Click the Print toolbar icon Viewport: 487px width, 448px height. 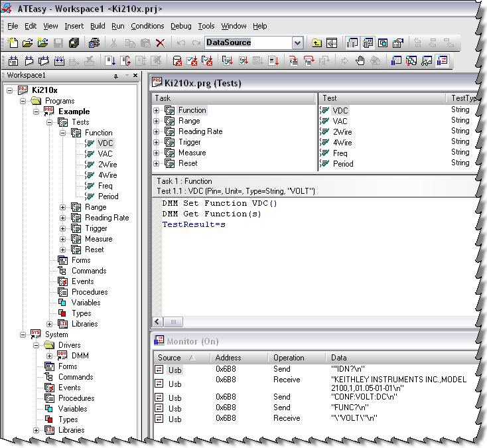94,42
